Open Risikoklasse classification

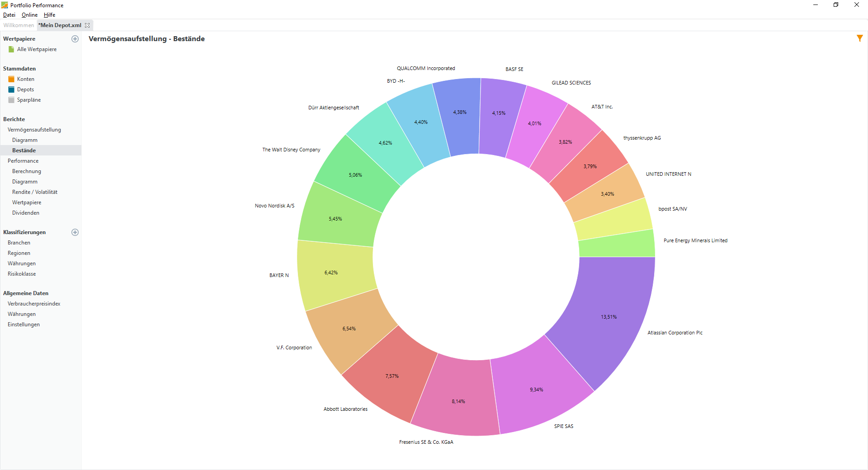tap(22, 274)
